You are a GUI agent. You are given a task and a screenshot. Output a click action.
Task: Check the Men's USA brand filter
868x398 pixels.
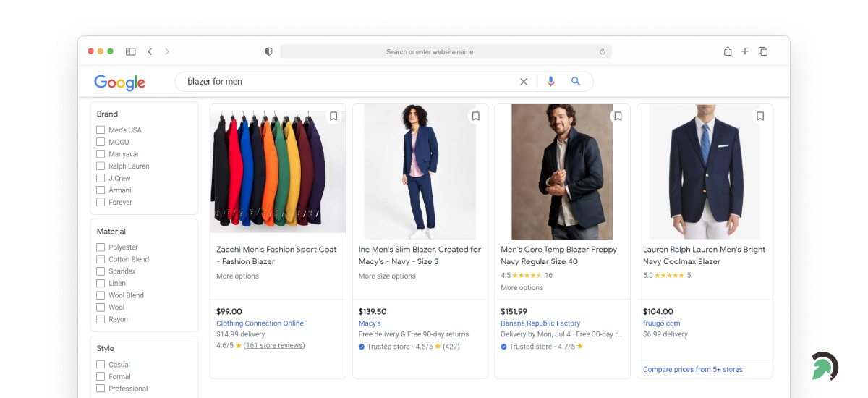click(x=101, y=130)
